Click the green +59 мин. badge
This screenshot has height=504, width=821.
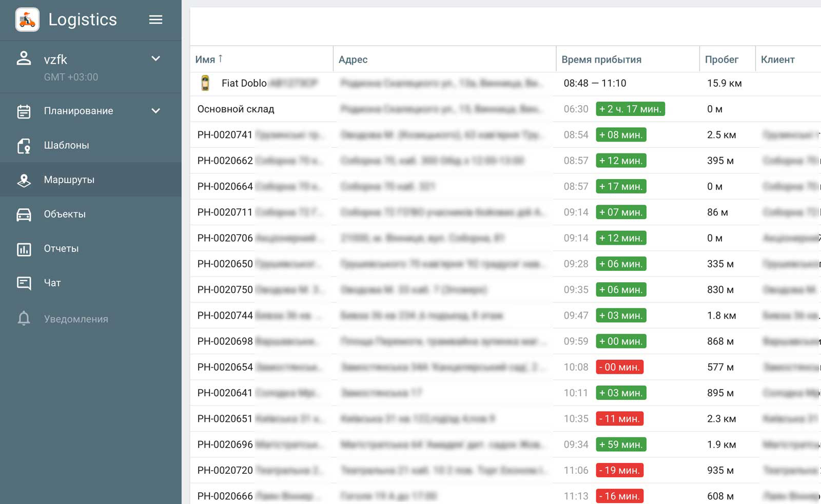(x=621, y=444)
